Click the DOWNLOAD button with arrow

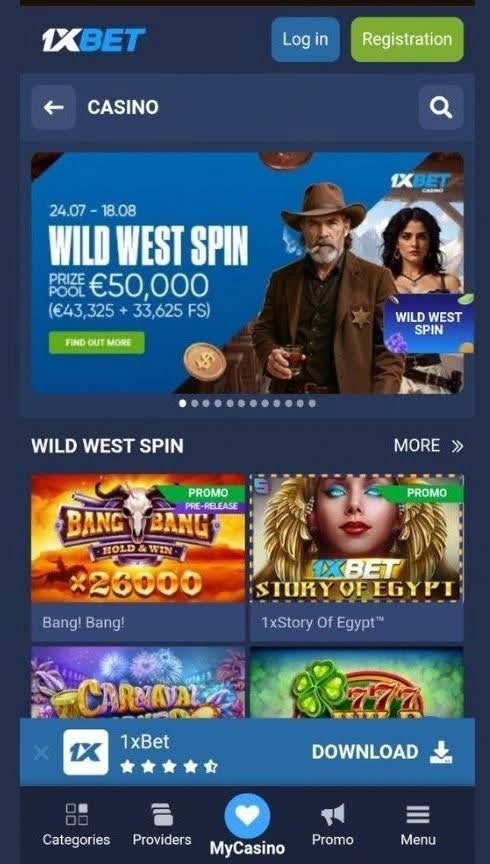382,752
